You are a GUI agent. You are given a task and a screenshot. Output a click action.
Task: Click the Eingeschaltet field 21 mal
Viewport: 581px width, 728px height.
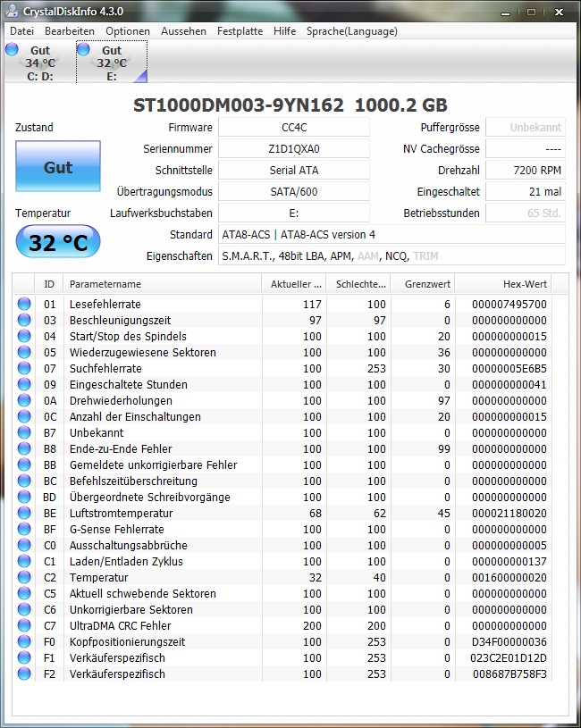click(526, 191)
